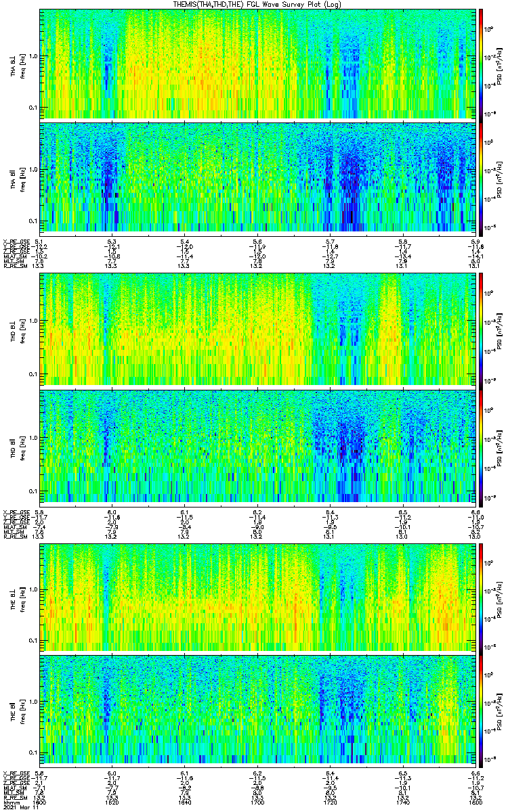
Task: Click the THD B-parallel spectrogram panel
Action: point(257,445)
